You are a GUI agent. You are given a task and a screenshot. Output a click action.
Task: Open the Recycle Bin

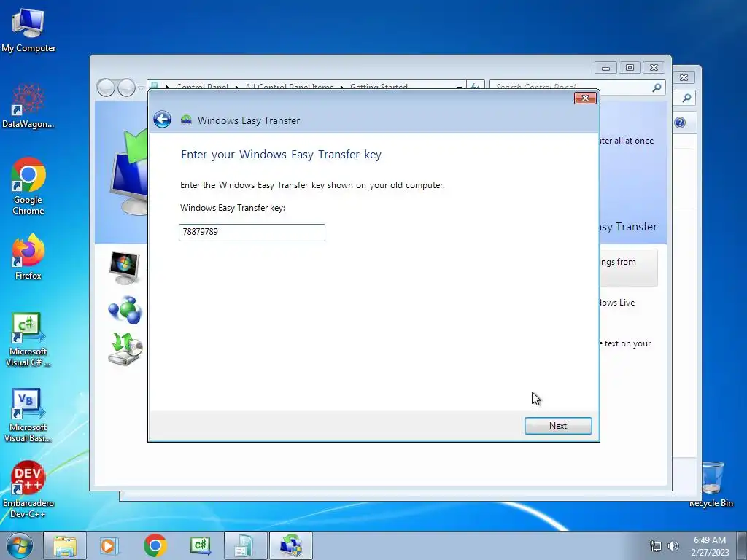[x=711, y=484]
